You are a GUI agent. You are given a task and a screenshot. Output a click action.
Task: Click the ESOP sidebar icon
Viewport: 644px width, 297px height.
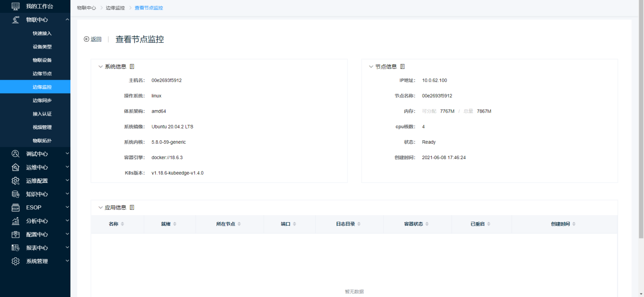(15, 208)
